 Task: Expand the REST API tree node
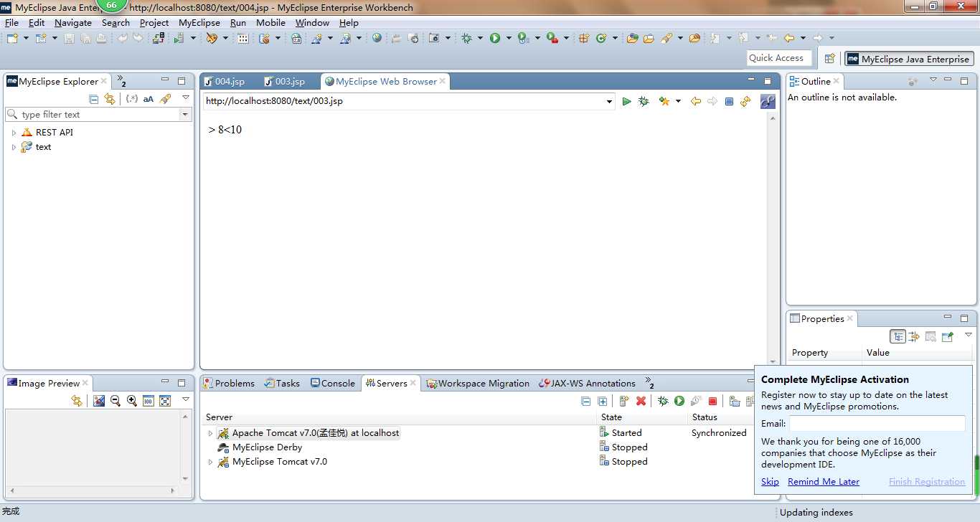coord(14,133)
